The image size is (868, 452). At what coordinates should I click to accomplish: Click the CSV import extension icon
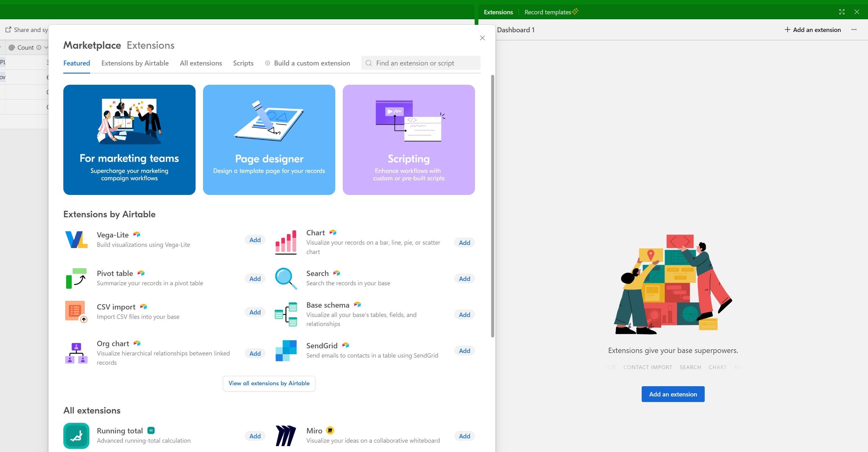76,312
